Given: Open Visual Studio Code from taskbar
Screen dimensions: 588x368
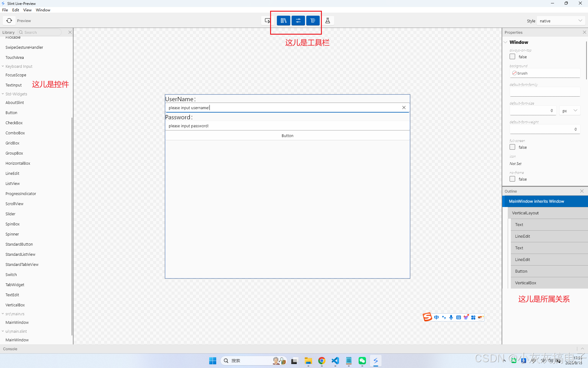Looking at the screenshot, I should click(335, 361).
